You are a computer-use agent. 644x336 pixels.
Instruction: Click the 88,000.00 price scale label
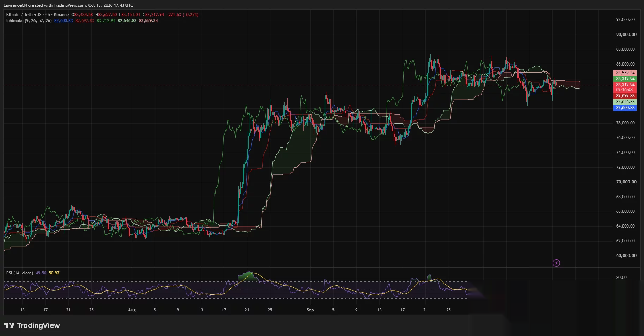point(625,49)
